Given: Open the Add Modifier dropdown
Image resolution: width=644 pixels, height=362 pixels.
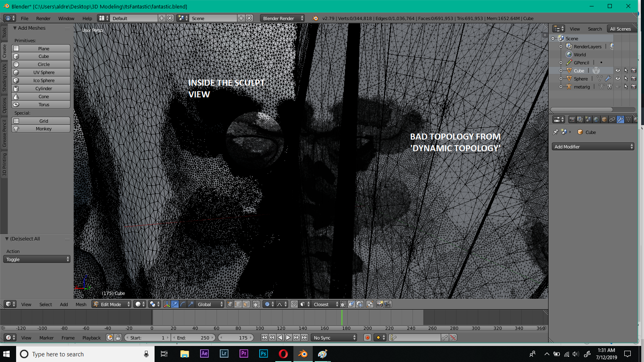Looking at the screenshot, I should pyautogui.click(x=593, y=147).
